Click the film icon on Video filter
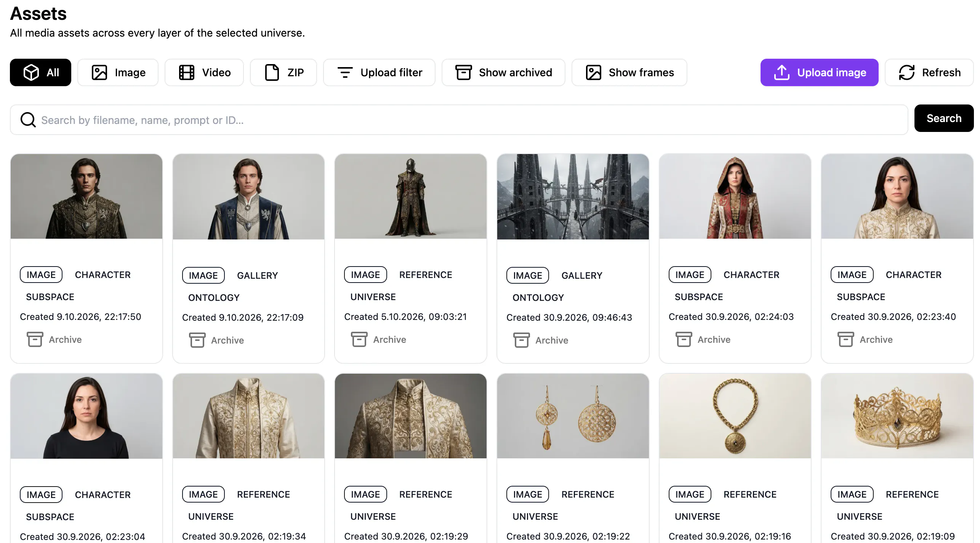 [x=187, y=72]
